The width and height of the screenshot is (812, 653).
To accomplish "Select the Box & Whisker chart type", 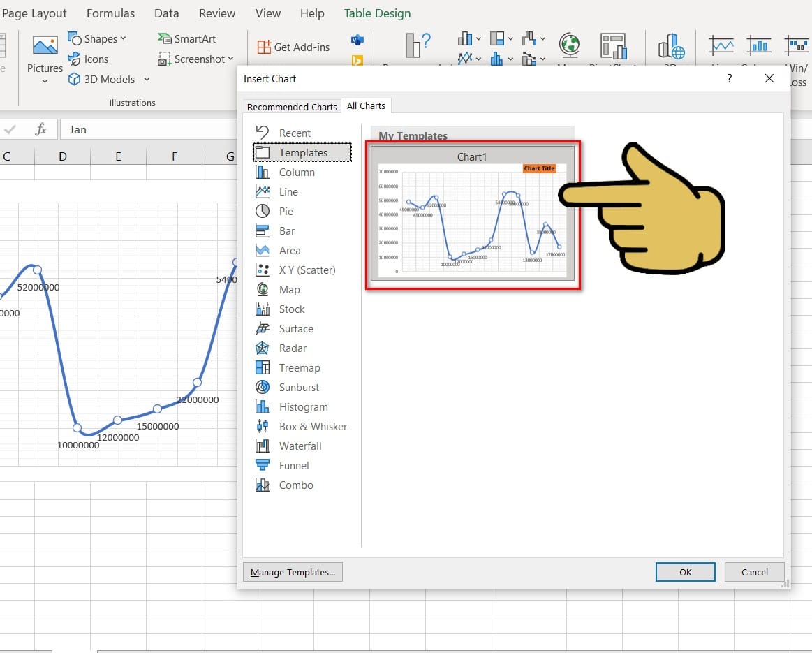I will (x=312, y=426).
